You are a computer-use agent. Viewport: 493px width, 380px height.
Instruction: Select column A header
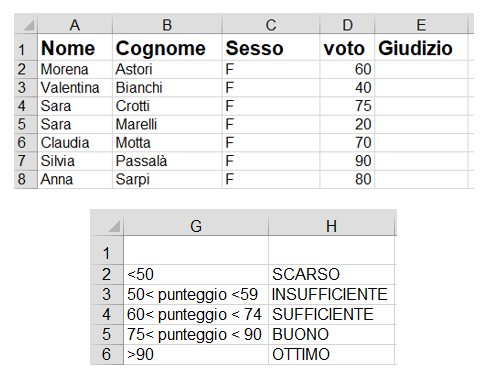pos(75,24)
